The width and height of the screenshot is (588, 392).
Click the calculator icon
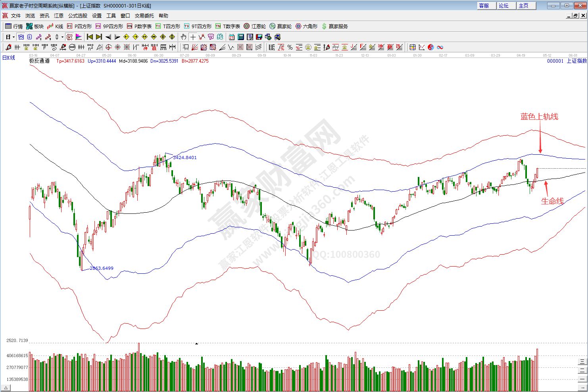click(241, 37)
